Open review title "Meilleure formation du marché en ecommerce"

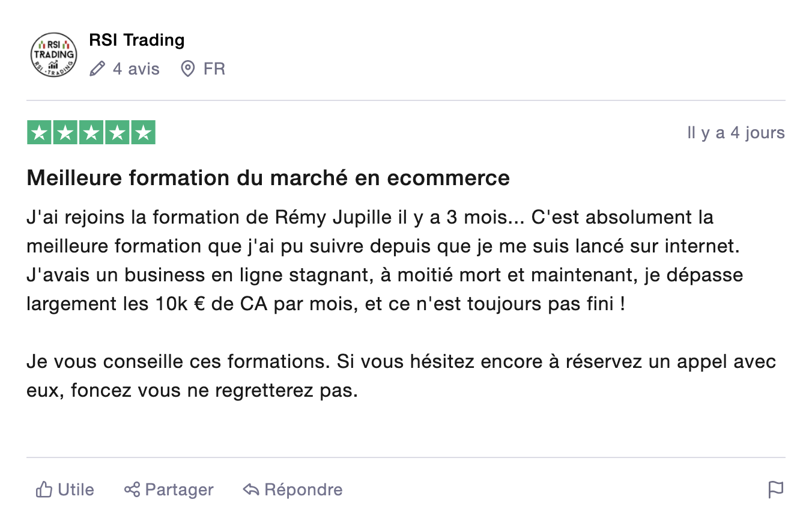coord(268,178)
